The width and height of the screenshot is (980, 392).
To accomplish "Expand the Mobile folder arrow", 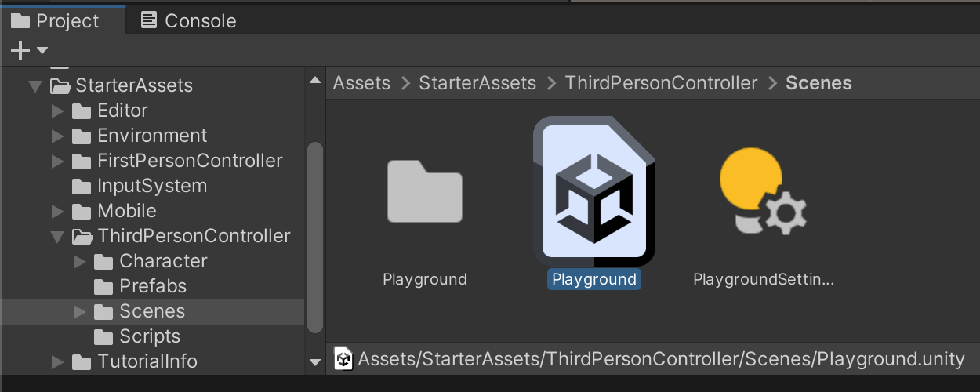I will [x=57, y=211].
